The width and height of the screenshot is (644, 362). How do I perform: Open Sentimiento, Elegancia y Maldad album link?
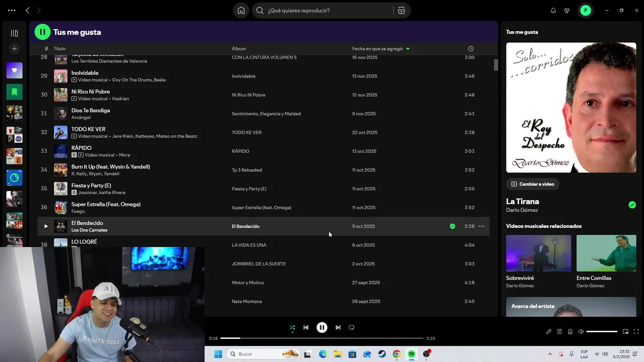(x=266, y=114)
